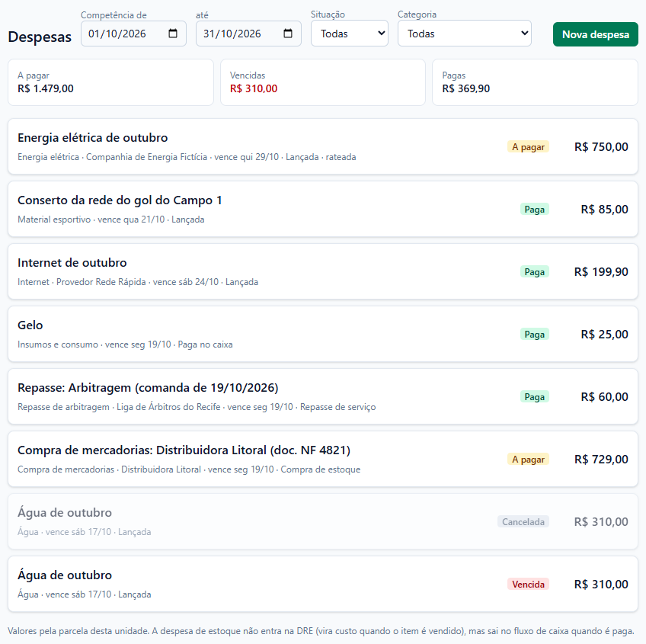
Task: Open the Gelo expense entry
Action: [323, 335]
